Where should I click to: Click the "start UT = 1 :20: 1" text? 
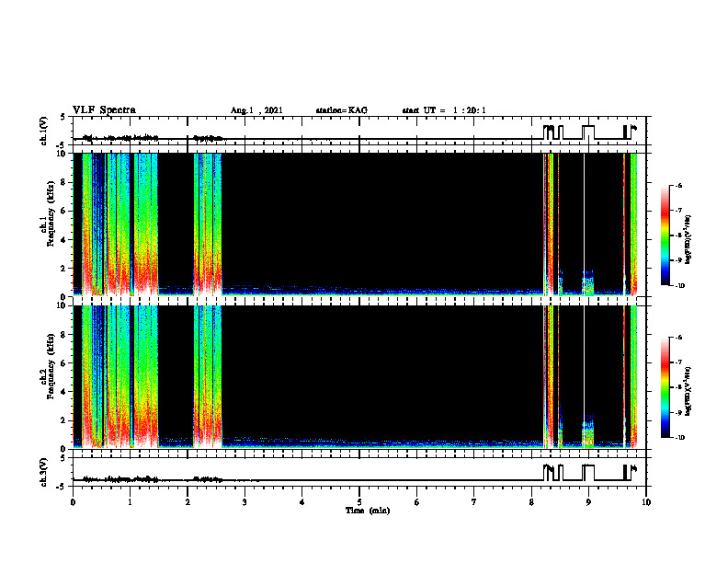[444, 110]
